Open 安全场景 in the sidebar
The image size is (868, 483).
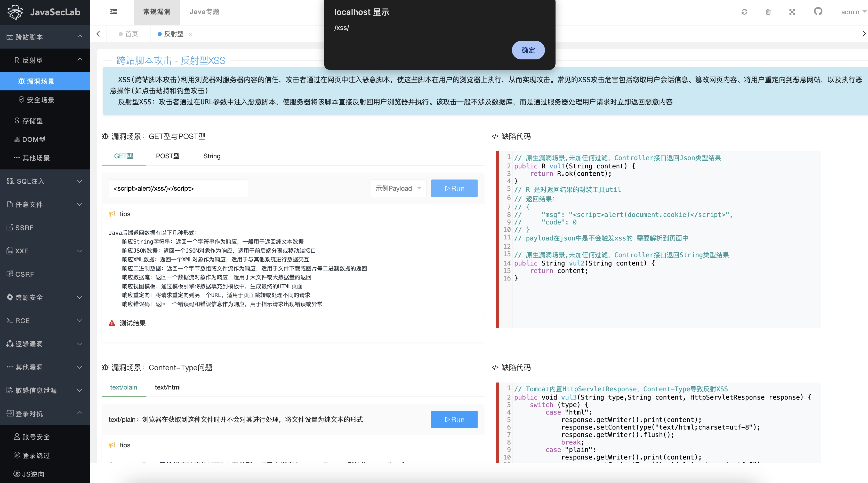[41, 100]
